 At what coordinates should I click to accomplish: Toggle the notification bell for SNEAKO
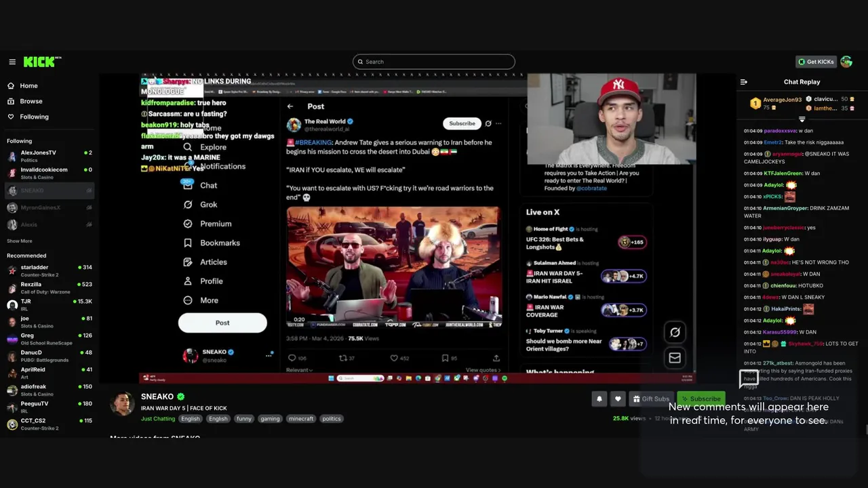coord(599,399)
